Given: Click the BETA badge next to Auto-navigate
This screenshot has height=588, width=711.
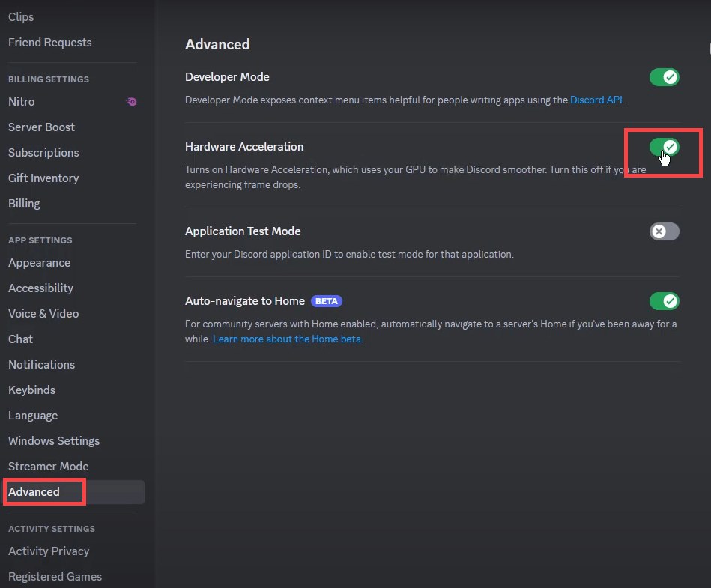Looking at the screenshot, I should click(326, 300).
